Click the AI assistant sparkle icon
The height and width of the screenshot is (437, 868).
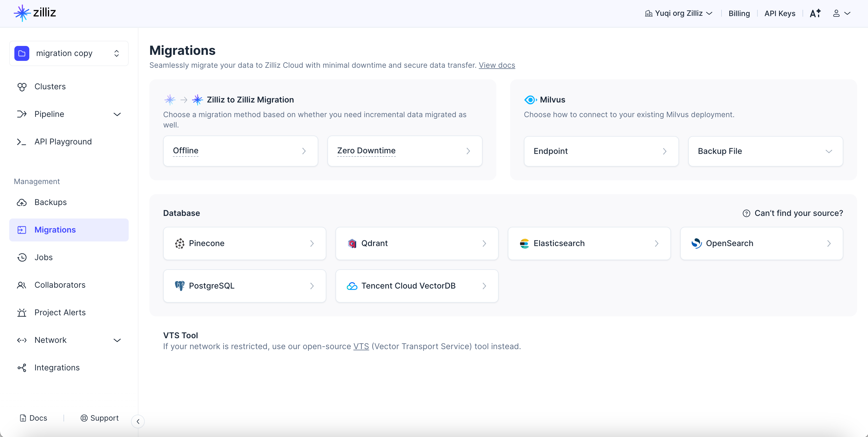pyautogui.click(x=815, y=13)
